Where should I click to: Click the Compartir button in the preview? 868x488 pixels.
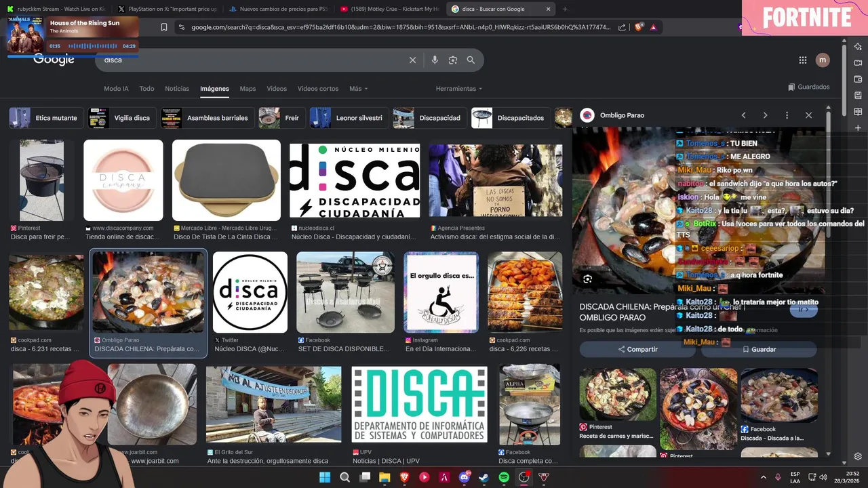click(x=637, y=349)
